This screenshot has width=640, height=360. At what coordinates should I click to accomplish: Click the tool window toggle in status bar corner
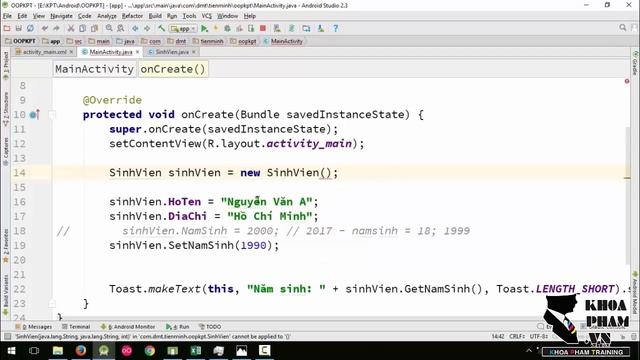pos(7,337)
